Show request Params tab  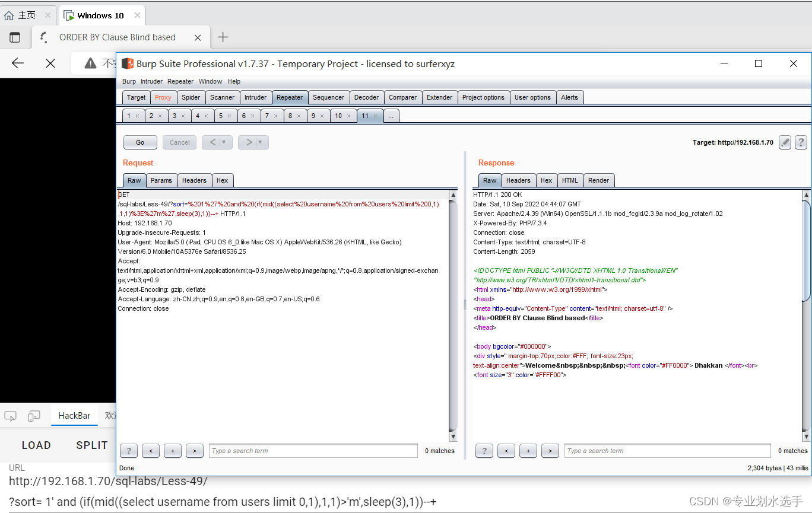(161, 180)
